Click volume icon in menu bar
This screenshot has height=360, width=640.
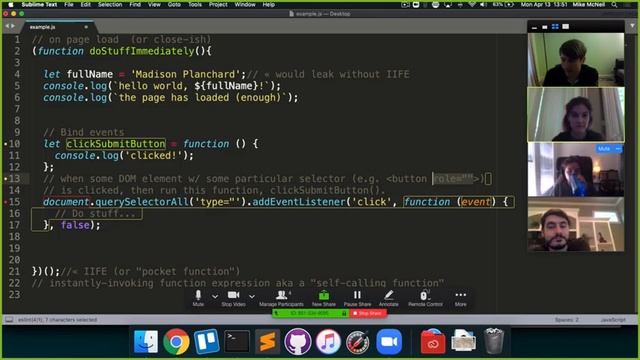(484, 4)
